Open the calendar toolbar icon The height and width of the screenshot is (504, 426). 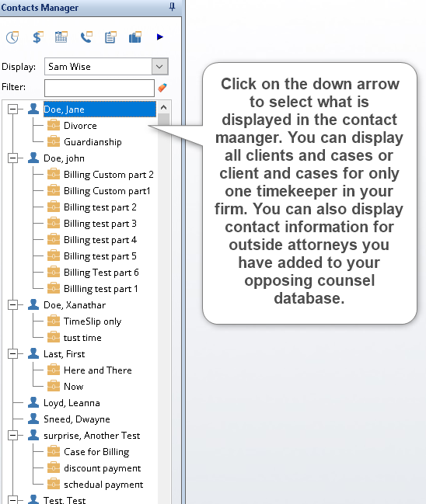61,37
